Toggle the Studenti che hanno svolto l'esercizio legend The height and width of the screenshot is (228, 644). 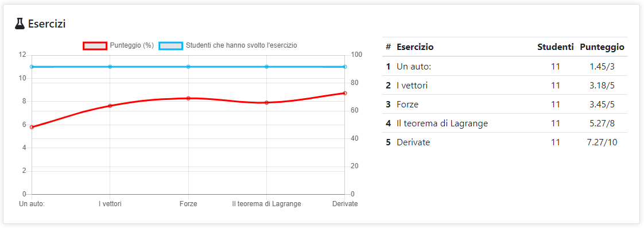[228, 45]
